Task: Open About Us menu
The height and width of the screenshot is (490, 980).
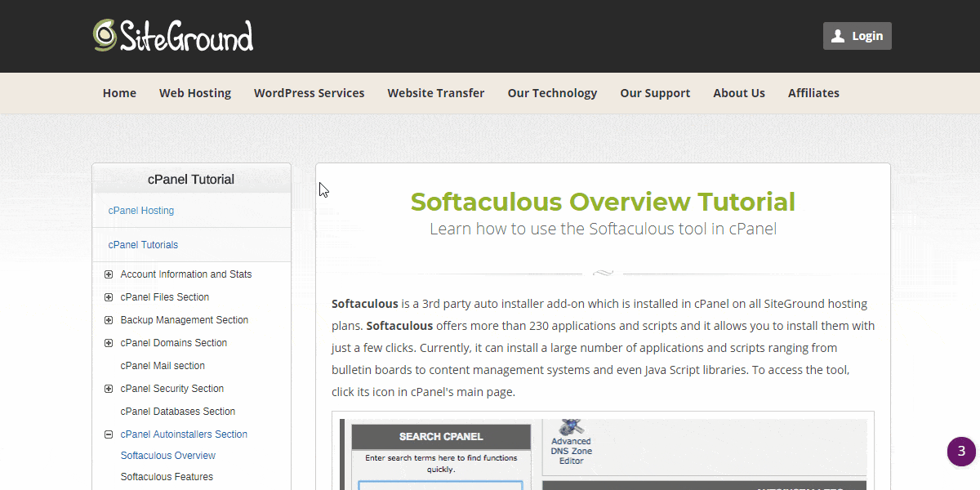Action: 739,93
